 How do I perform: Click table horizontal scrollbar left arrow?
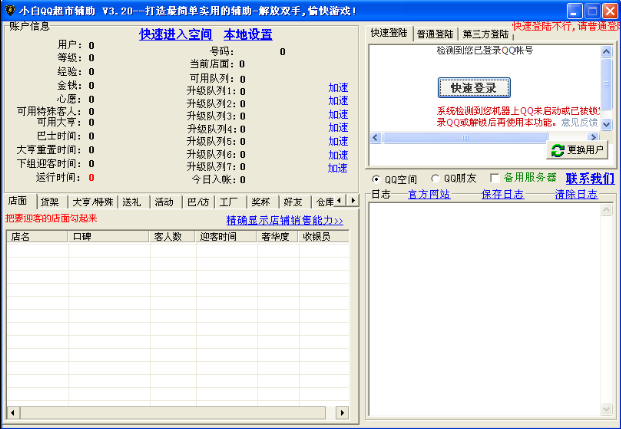coord(13,412)
